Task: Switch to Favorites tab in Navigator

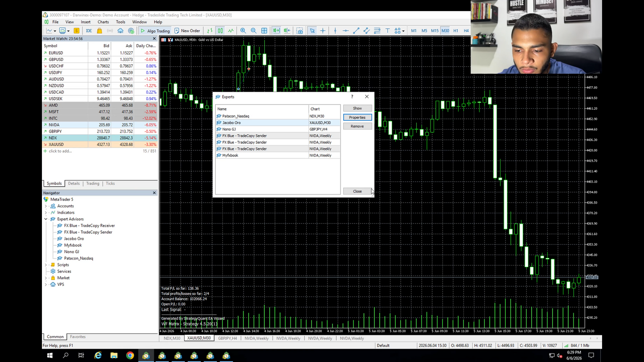Action: pyautogui.click(x=78, y=337)
